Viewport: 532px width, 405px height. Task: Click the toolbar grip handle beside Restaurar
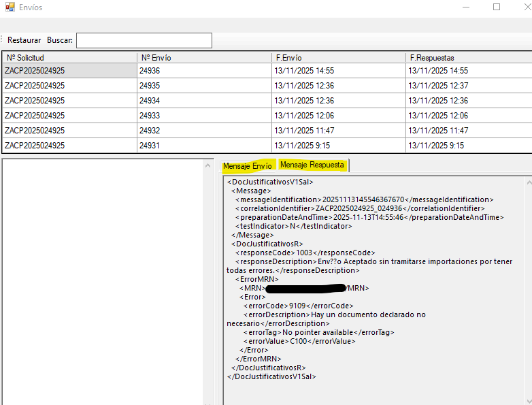(2, 40)
